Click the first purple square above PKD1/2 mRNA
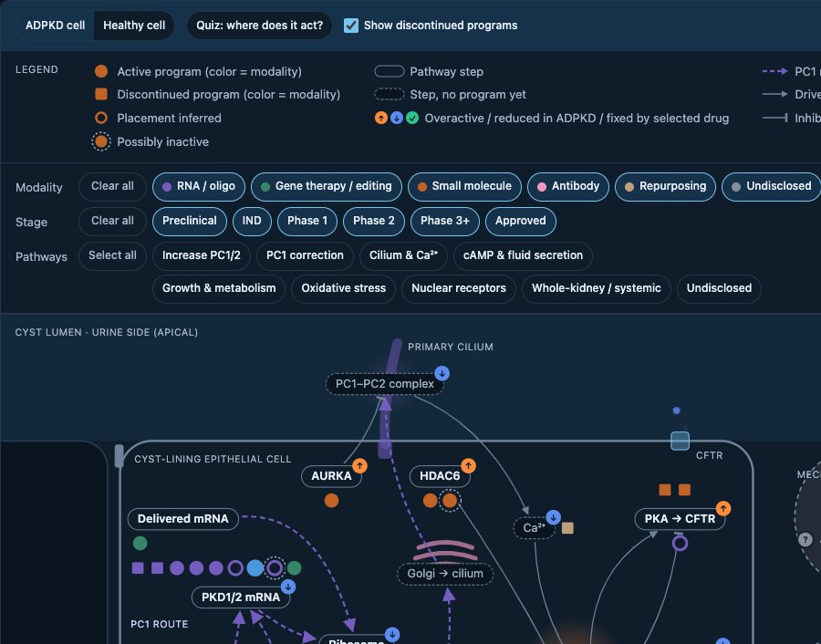 click(138, 568)
